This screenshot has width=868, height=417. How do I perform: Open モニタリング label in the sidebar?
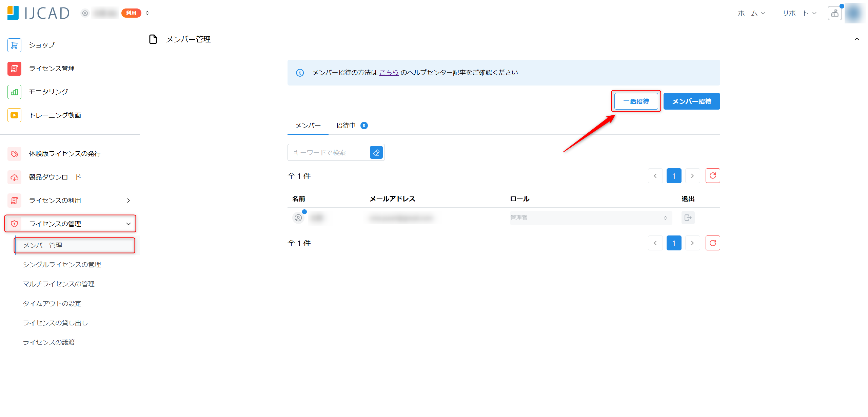[48, 92]
